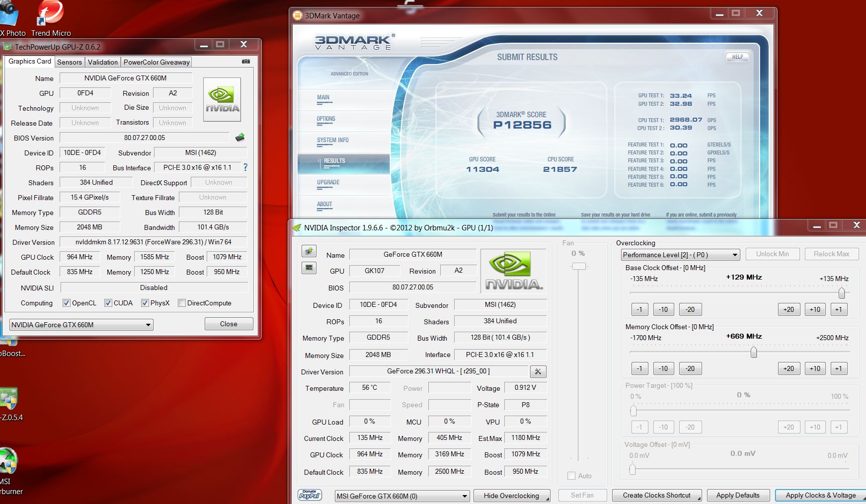Click Unlock Min button

click(773, 254)
